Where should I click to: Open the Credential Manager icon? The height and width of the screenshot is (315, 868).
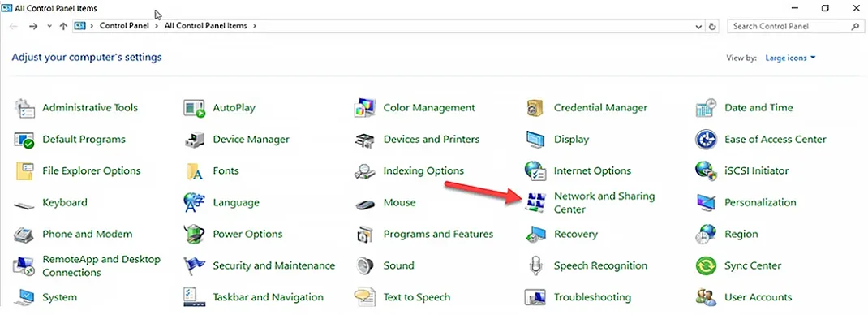click(535, 108)
